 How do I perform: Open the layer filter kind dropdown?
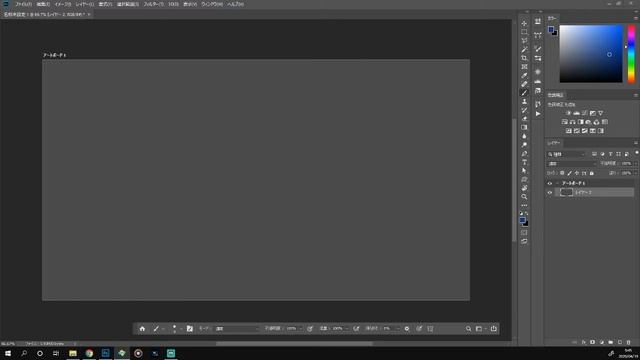coord(566,154)
